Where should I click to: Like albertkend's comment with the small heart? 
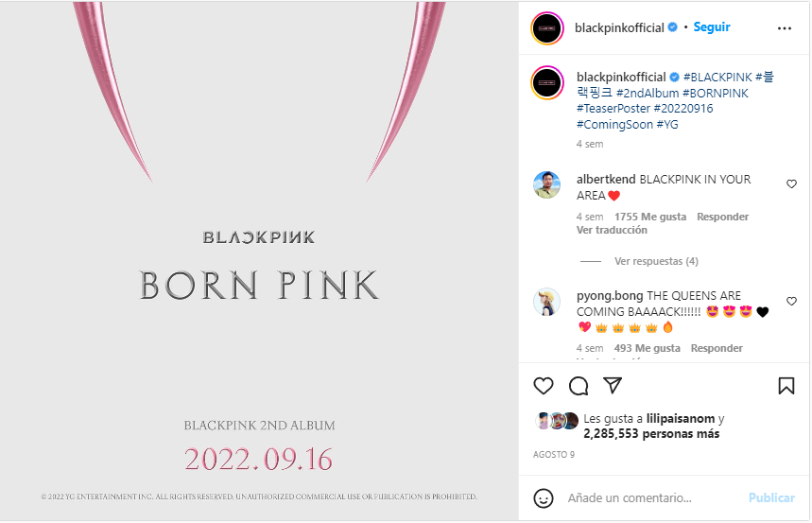point(791,184)
